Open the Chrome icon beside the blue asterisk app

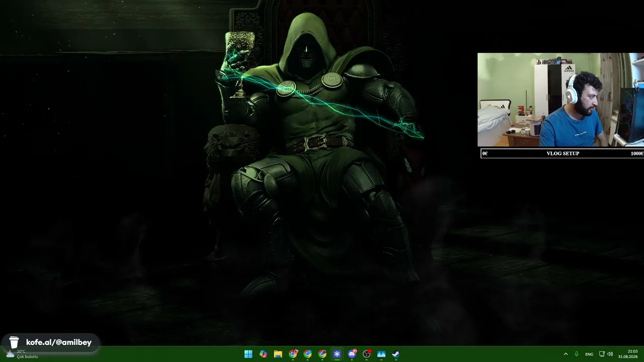323,354
